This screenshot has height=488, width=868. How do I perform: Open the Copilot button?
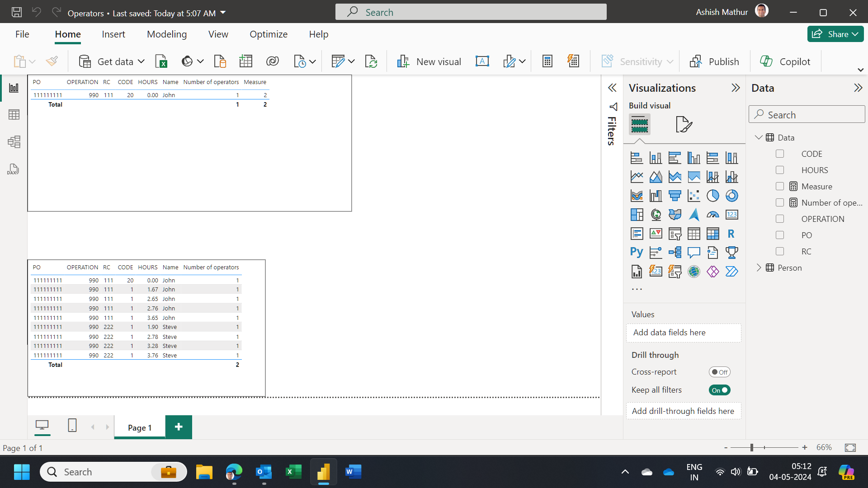click(x=785, y=61)
